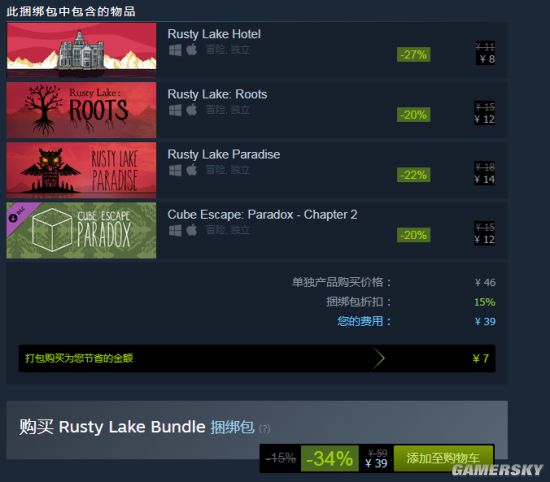Screen dimensions: 550x482
Task: Click the Windows icon under Rusty Lake Paradise
Action: coord(175,170)
